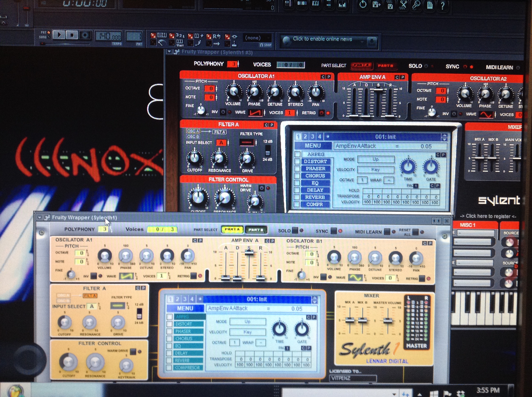Click the Dropbox icon in system tray
Screen dimensions: 532x397
tap(460, 393)
